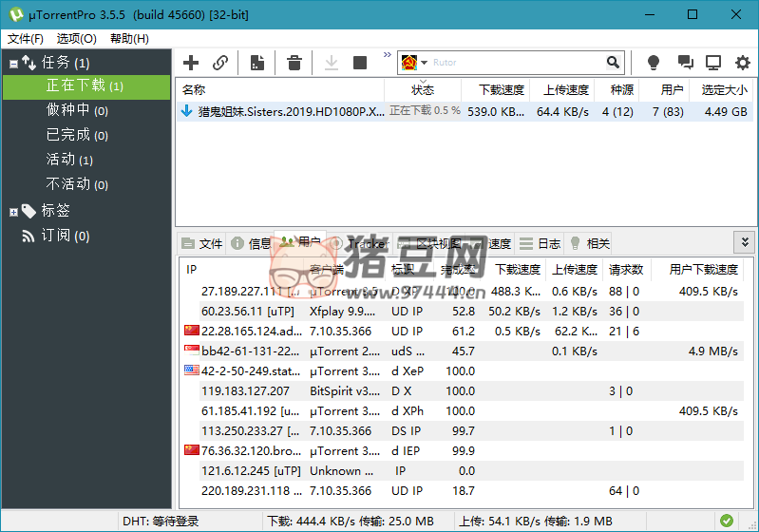This screenshot has height=532, width=759.
Task: Click the Rutor search input field
Action: pyautogui.click(x=516, y=63)
